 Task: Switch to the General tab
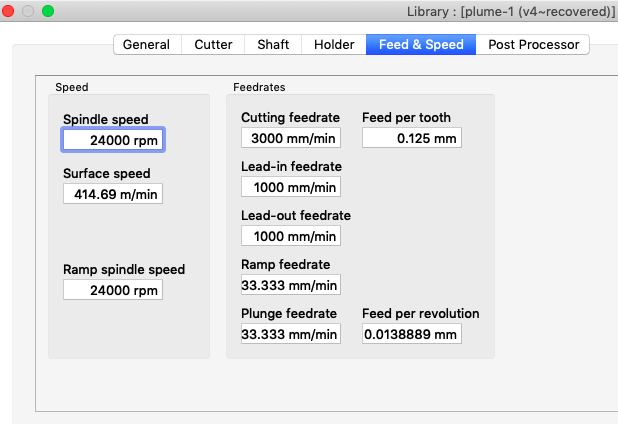click(146, 45)
